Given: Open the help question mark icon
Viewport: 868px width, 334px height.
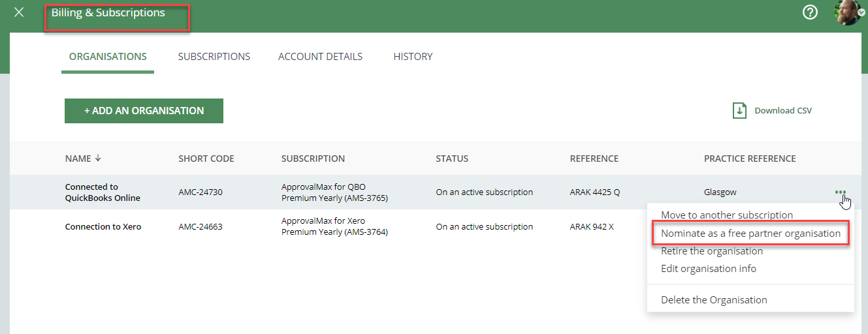Looking at the screenshot, I should coord(810,12).
